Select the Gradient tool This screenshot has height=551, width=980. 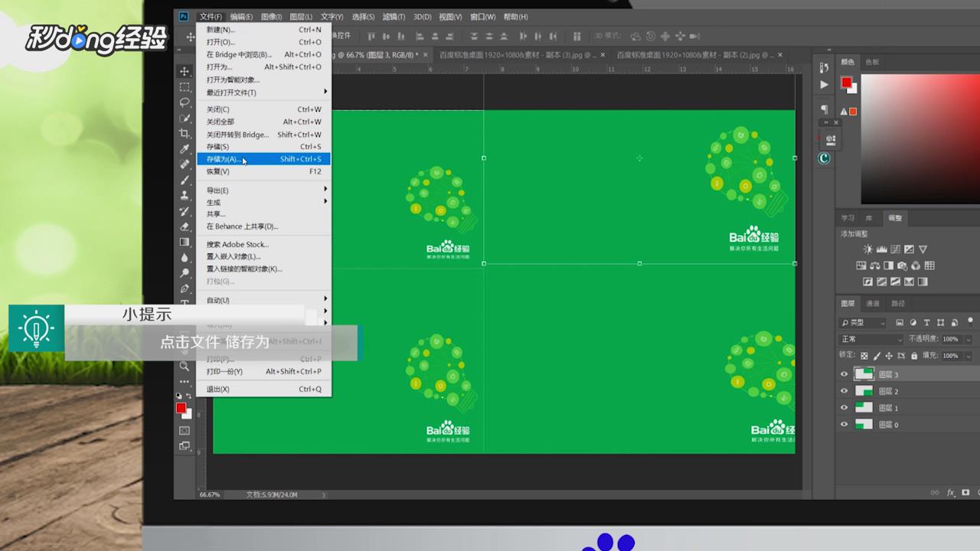185,242
